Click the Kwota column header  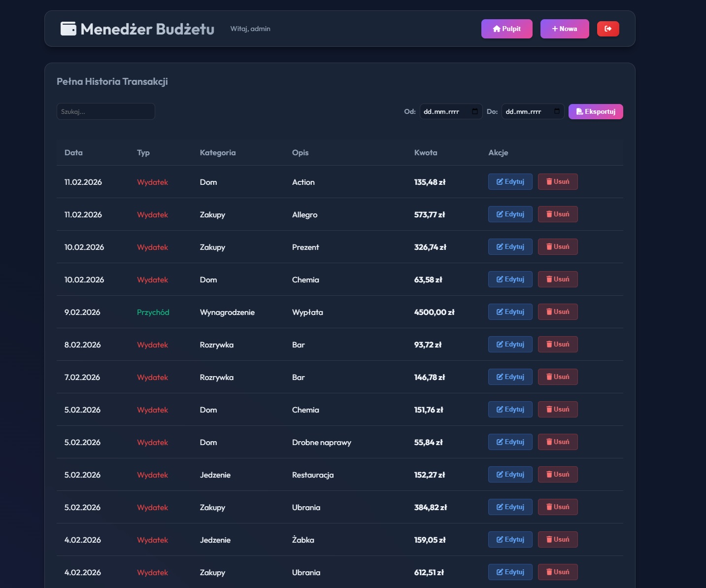point(425,152)
